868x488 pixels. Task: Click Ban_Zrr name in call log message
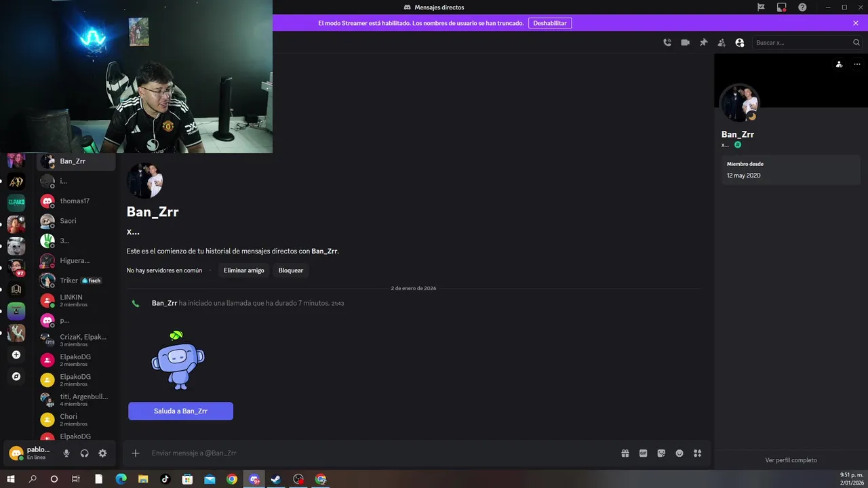164,303
